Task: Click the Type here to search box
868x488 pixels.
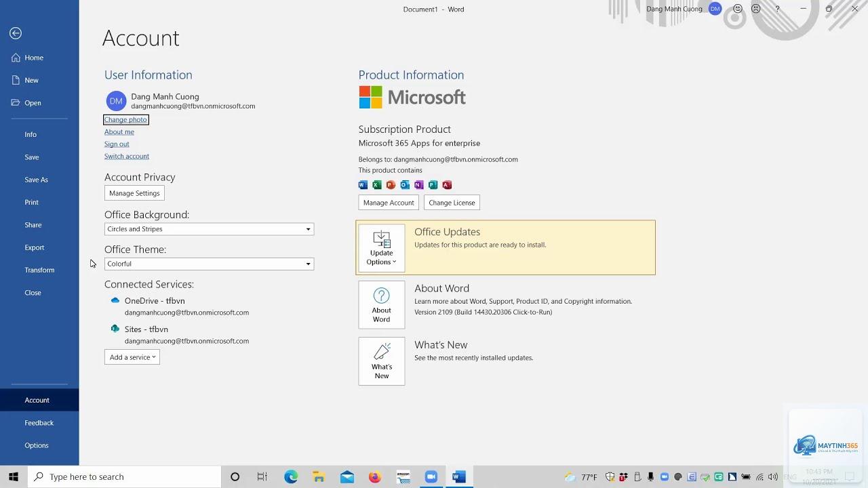Action: pos(125,477)
